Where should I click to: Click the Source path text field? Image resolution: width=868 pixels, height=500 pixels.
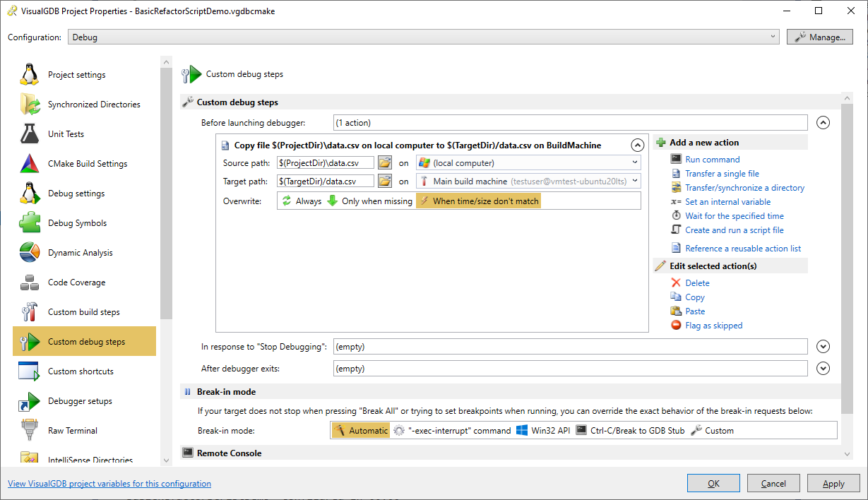coord(326,162)
